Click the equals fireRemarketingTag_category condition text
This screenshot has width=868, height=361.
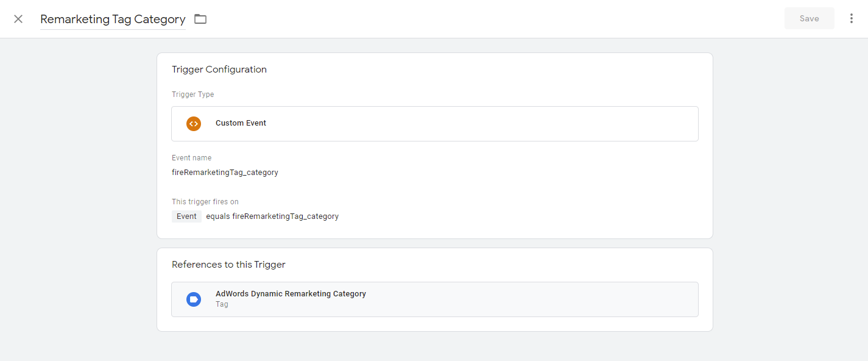point(272,216)
